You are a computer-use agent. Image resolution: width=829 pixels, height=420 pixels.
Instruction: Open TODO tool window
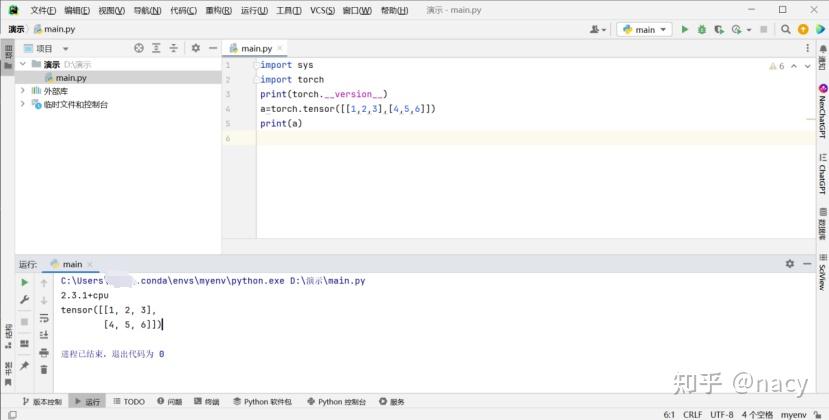tap(128, 401)
